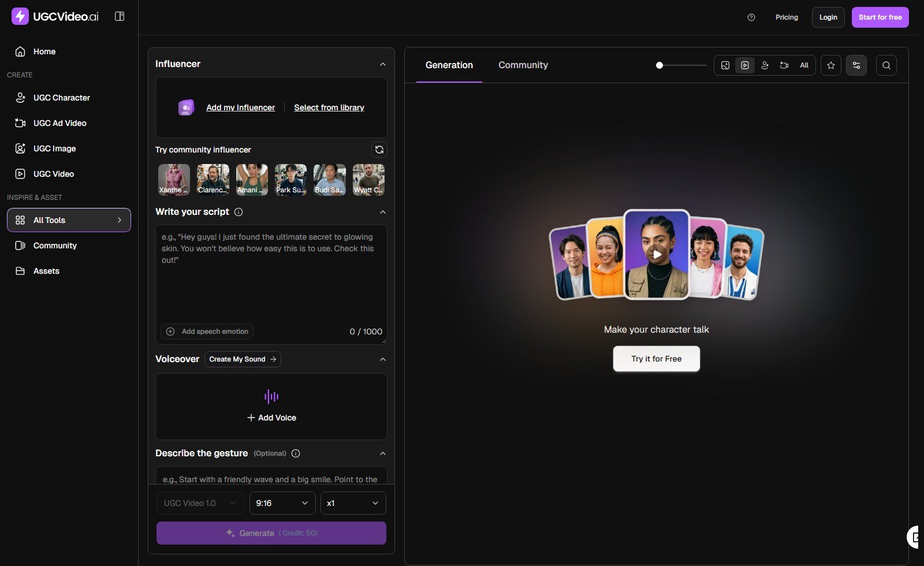Go to Home in sidebar

(69, 51)
